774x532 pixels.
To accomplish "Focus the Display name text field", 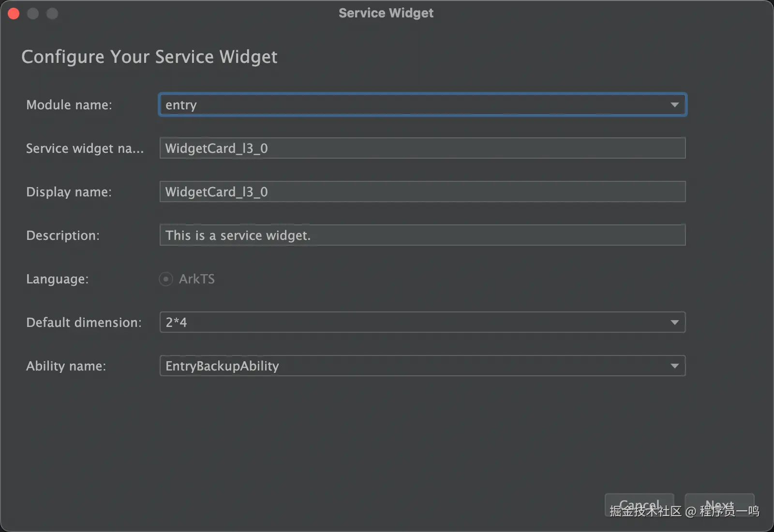I will (422, 192).
